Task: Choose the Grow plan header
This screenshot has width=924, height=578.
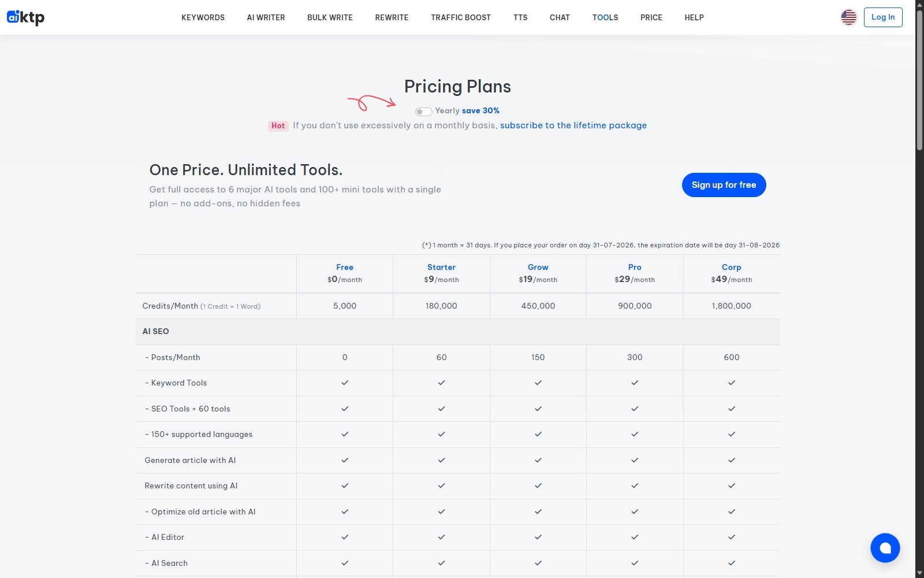Action: (x=538, y=267)
